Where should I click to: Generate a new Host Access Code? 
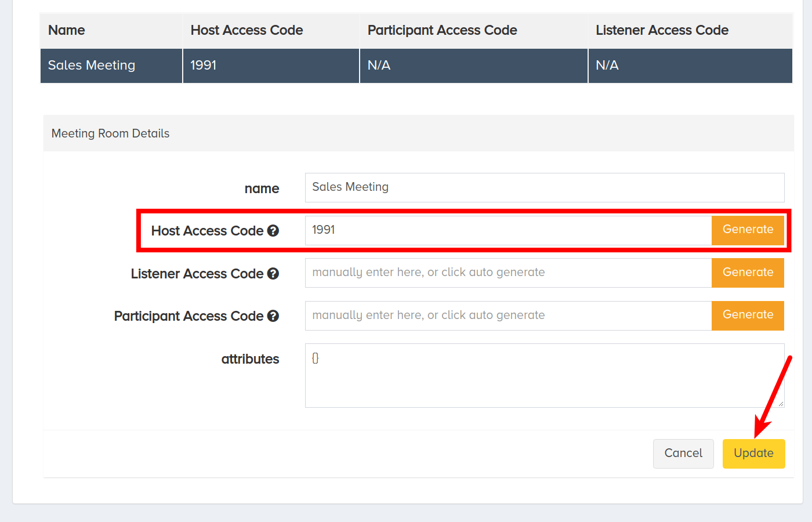[748, 230]
